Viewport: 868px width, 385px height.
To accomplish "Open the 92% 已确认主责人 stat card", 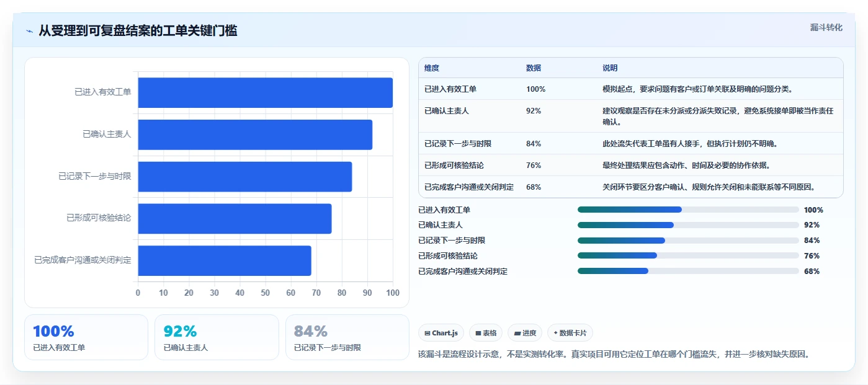I will [x=217, y=337].
